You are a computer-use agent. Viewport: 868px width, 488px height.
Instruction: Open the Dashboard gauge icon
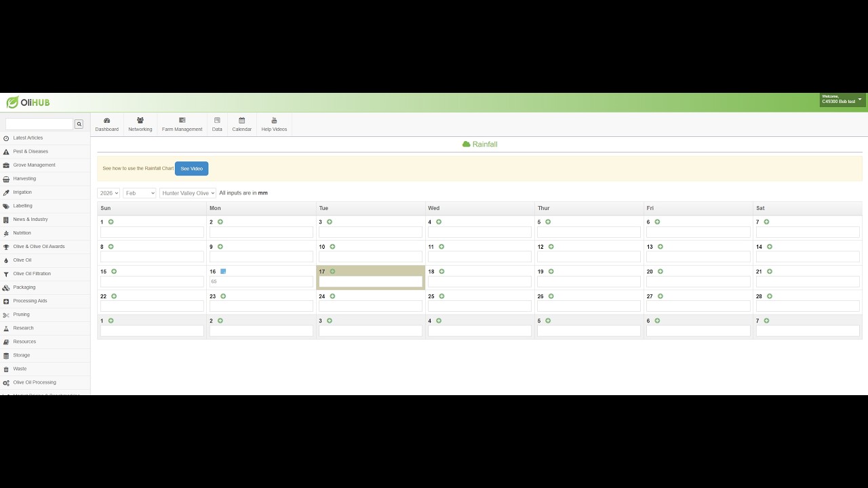click(x=106, y=121)
